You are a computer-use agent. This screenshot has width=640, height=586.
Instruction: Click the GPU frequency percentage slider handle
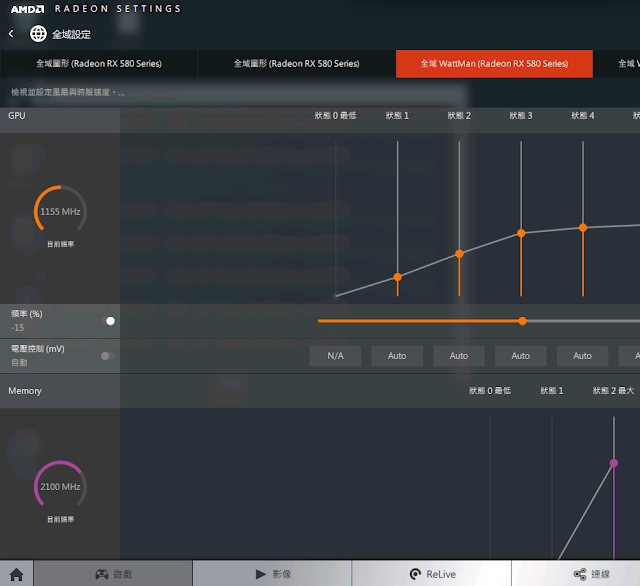[x=522, y=321]
